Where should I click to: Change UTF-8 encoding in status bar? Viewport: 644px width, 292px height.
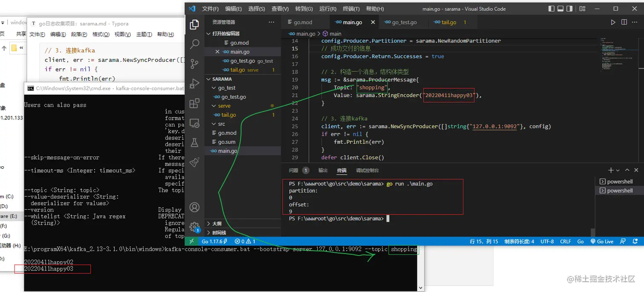(x=547, y=241)
